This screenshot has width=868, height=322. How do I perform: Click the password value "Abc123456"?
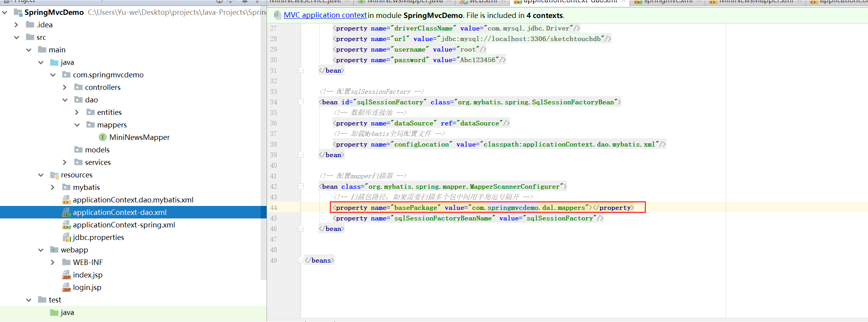coord(478,60)
